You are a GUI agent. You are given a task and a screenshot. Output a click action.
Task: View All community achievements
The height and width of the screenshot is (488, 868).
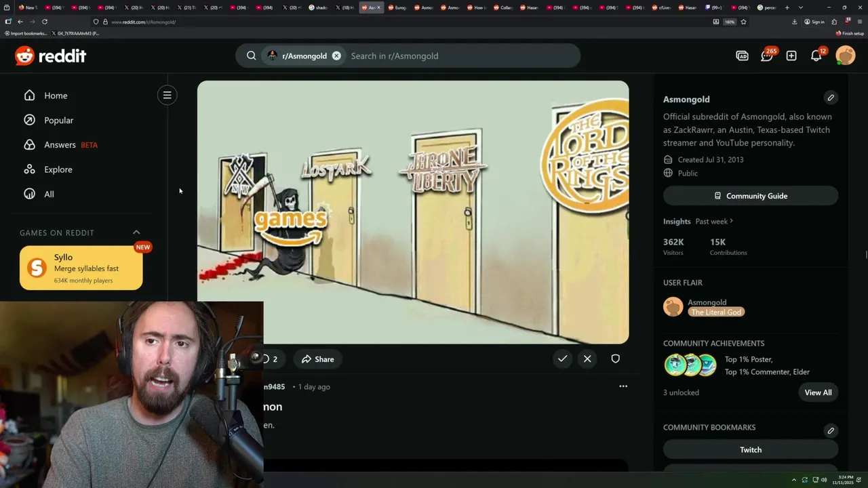point(818,392)
